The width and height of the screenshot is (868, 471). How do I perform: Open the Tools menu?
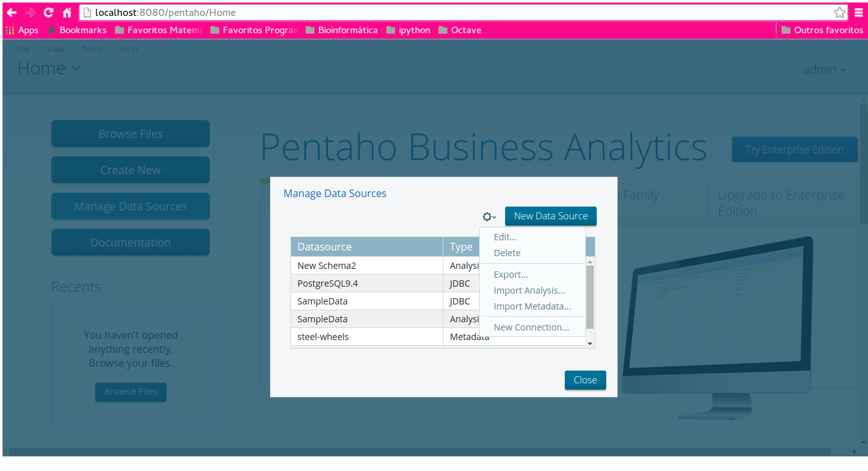click(x=92, y=49)
